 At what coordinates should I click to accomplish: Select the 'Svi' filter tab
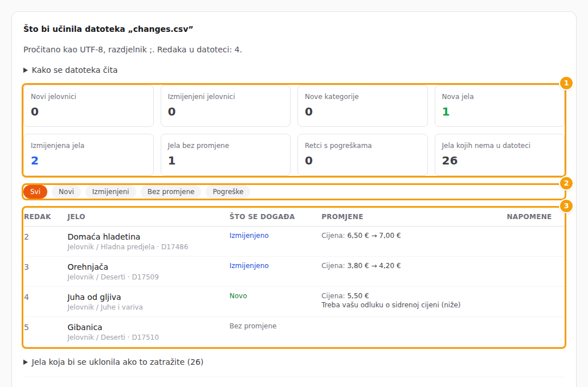tap(35, 191)
